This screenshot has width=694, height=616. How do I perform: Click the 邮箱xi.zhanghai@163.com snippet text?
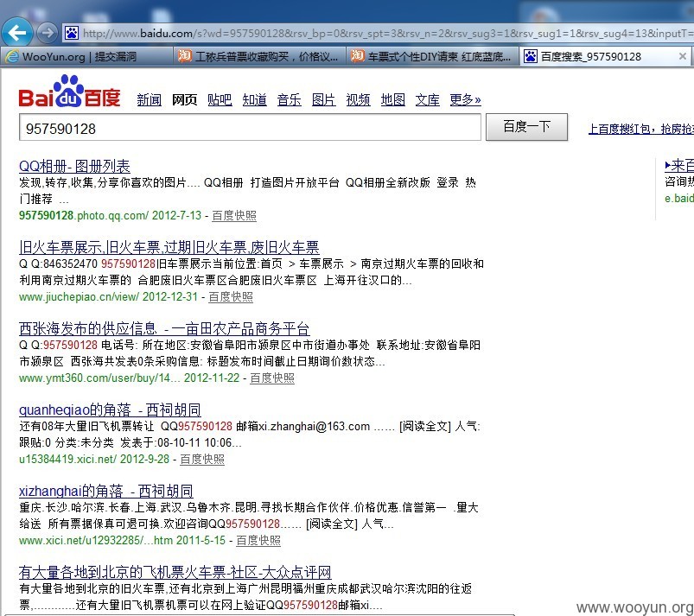pyautogui.click(x=303, y=427)
